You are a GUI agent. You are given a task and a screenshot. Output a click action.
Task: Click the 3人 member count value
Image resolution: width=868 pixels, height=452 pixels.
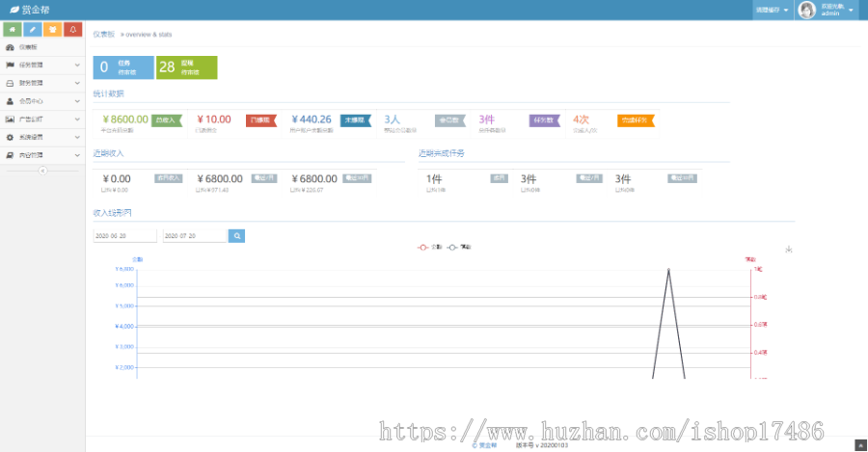coord(392,120)
